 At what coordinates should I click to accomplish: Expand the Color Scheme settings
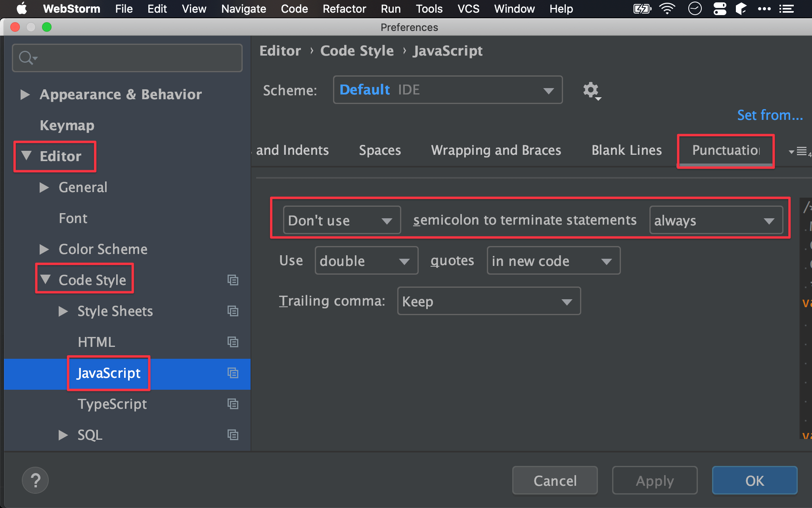[x=45, y=248]
